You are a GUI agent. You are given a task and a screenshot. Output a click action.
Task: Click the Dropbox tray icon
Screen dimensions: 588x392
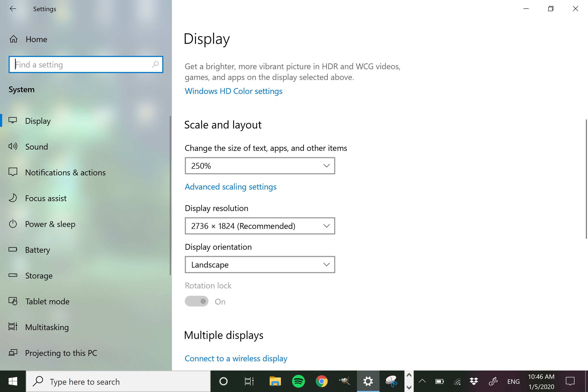point(474,381)
